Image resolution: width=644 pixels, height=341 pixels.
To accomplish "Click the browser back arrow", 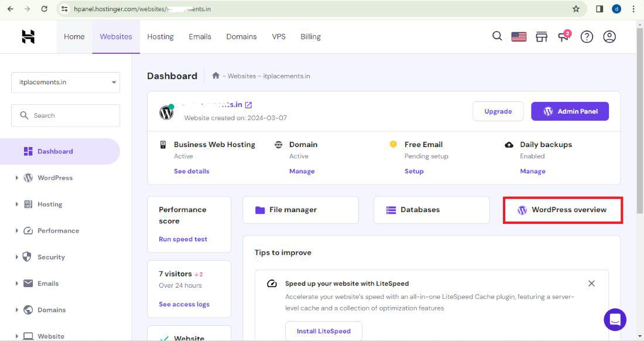I will (x=11, y=9).
